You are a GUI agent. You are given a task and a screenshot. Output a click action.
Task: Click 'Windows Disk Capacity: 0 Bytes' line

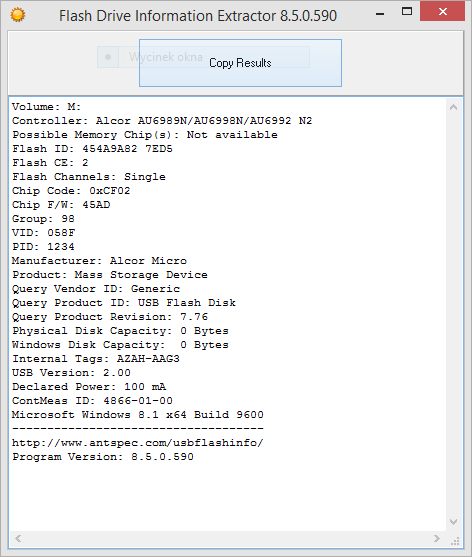[120, 345]
